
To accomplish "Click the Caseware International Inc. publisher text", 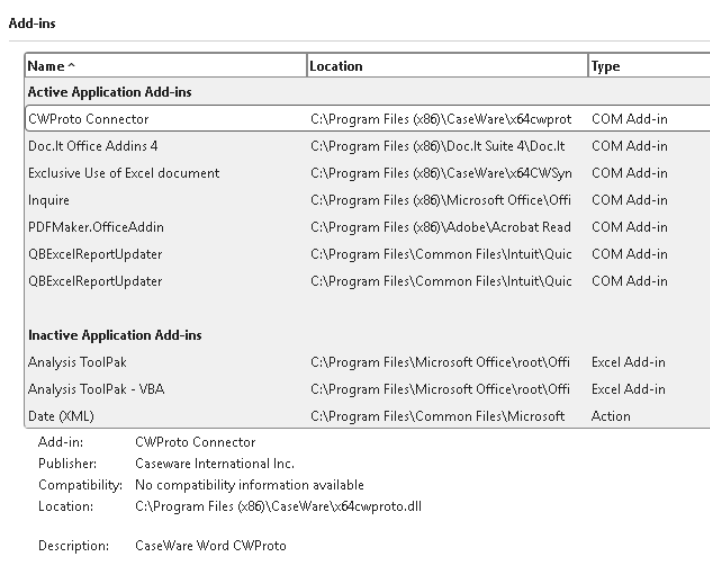I will click(x=215, y=463).
